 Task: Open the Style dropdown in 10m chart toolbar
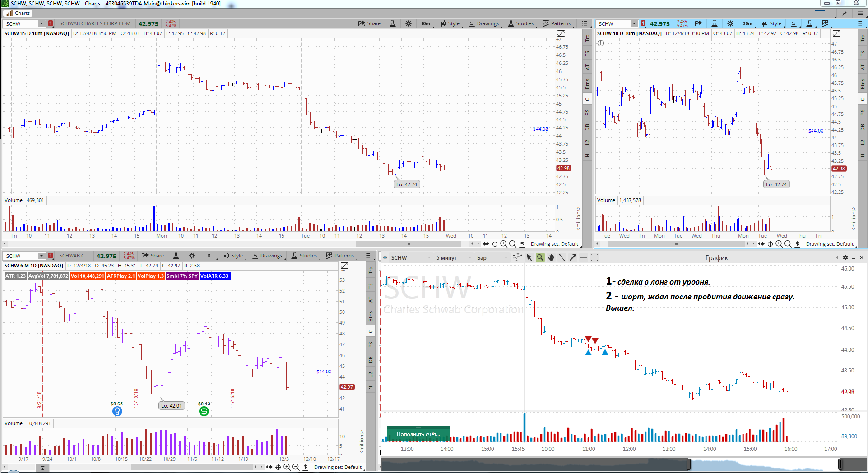click(x=450, y=23)
